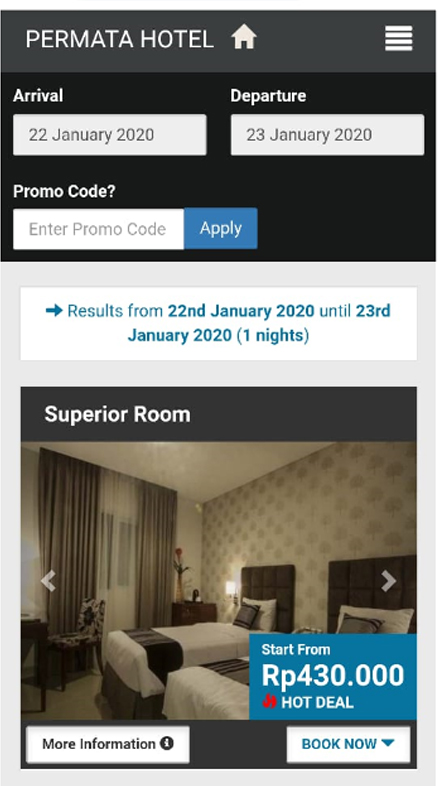Show previous room photo with left arrow

[x=48, y=581]
